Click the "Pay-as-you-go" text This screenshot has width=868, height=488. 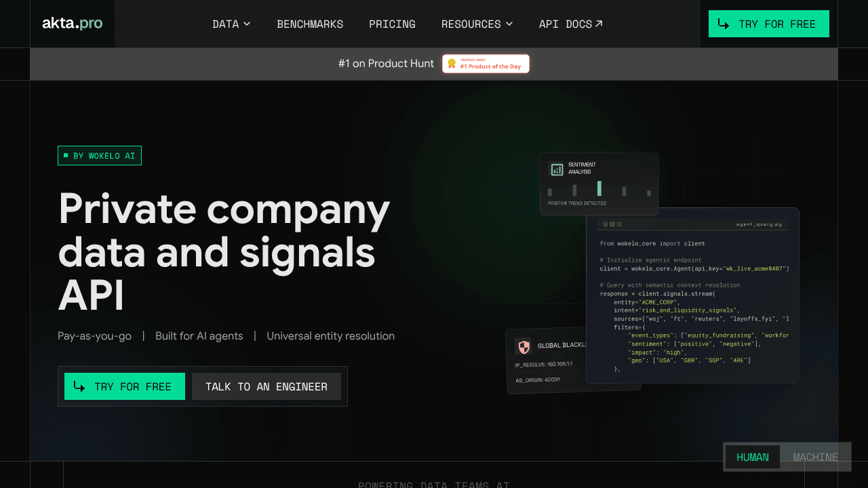pos(95,336)
